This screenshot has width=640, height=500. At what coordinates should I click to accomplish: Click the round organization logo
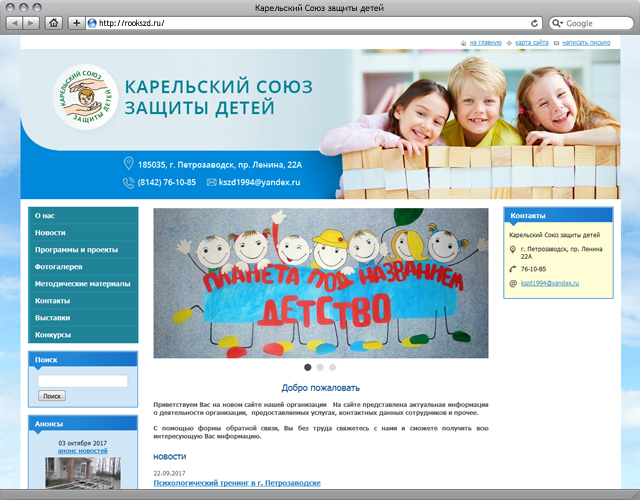(86, 97)
